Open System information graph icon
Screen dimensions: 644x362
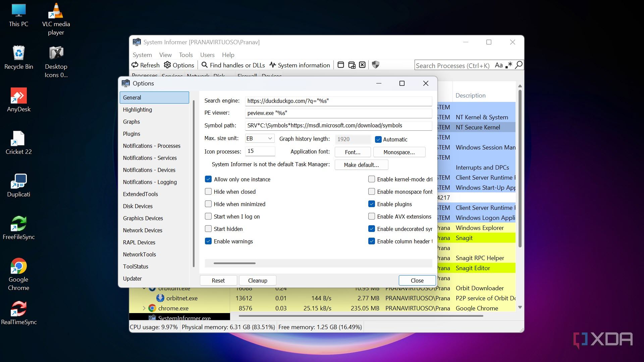click(273, 65)
